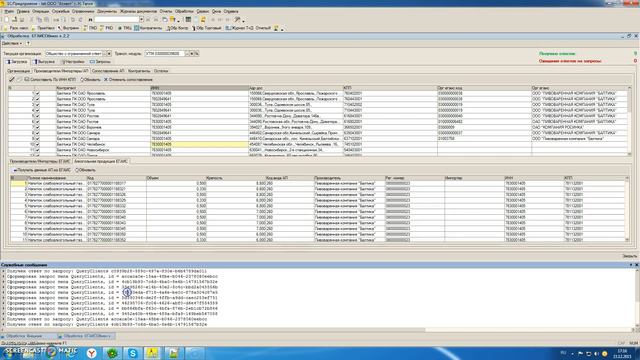
Task: Open the toolbar search combo box dropdown
Action: pyautogui.click(x=141, y=20)
